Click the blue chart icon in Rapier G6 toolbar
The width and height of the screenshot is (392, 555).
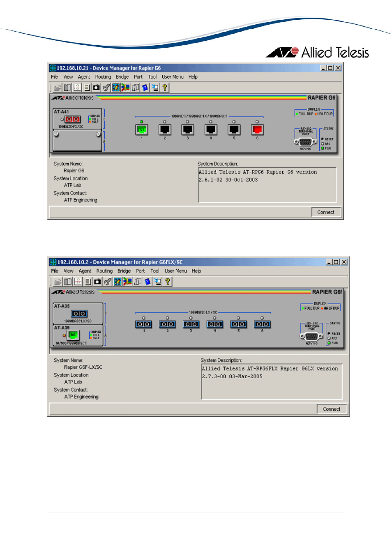pos(116,88)
